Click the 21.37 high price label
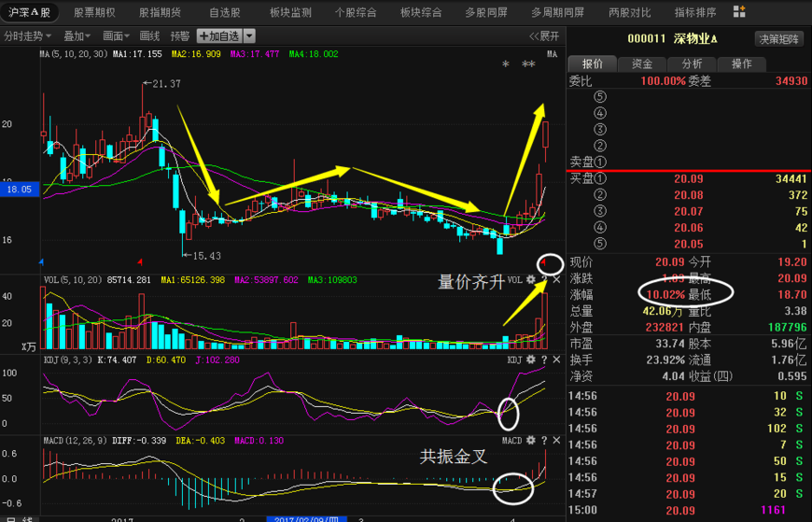Screen dimensions: 812x522 tap(167, 83)
